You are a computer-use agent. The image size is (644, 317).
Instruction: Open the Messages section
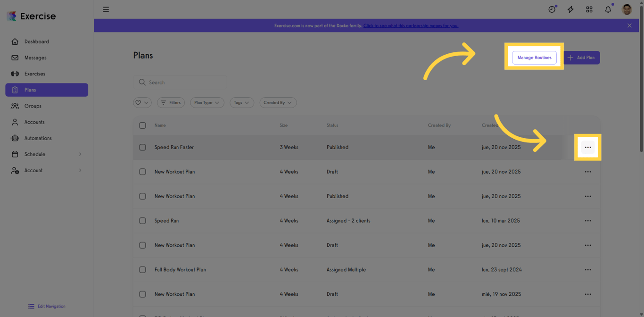(35, 58)
